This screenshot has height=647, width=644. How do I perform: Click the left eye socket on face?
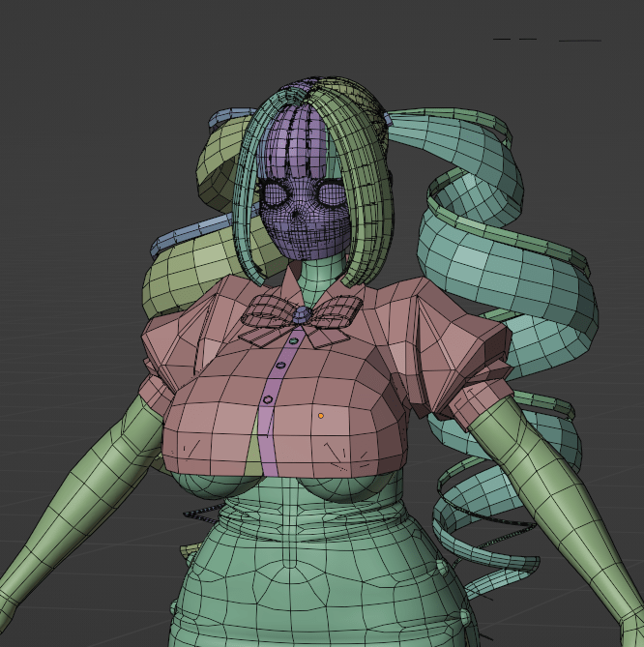coord(277,195)
